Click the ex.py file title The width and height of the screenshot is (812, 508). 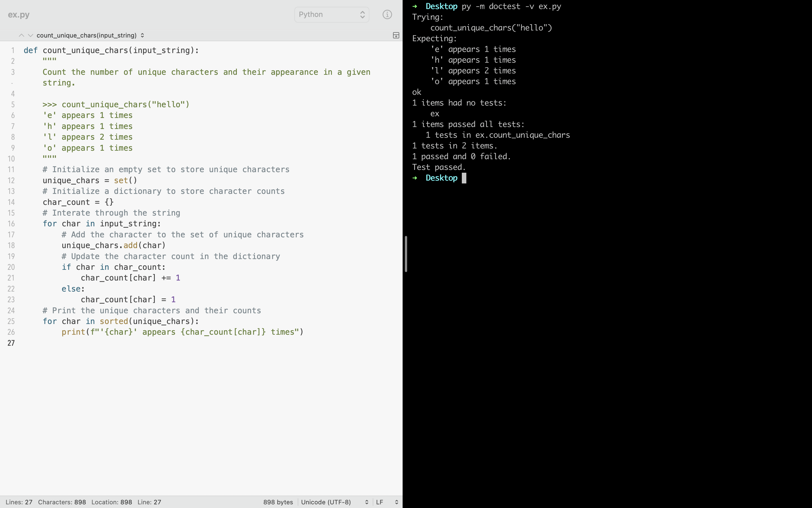tap(19, 14)
